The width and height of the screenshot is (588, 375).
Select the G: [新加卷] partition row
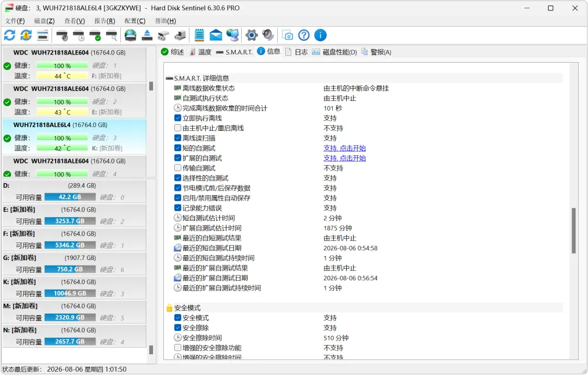pos(74,263)
